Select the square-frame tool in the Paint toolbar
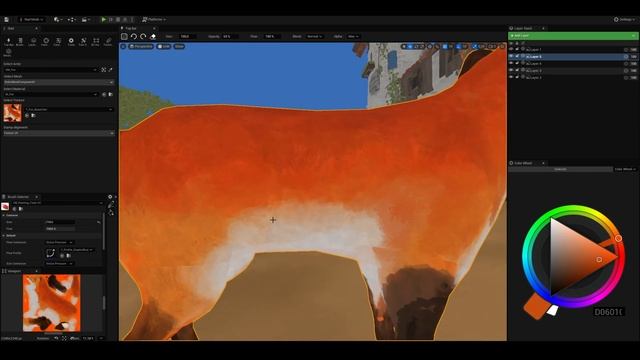 pos(96,41)
